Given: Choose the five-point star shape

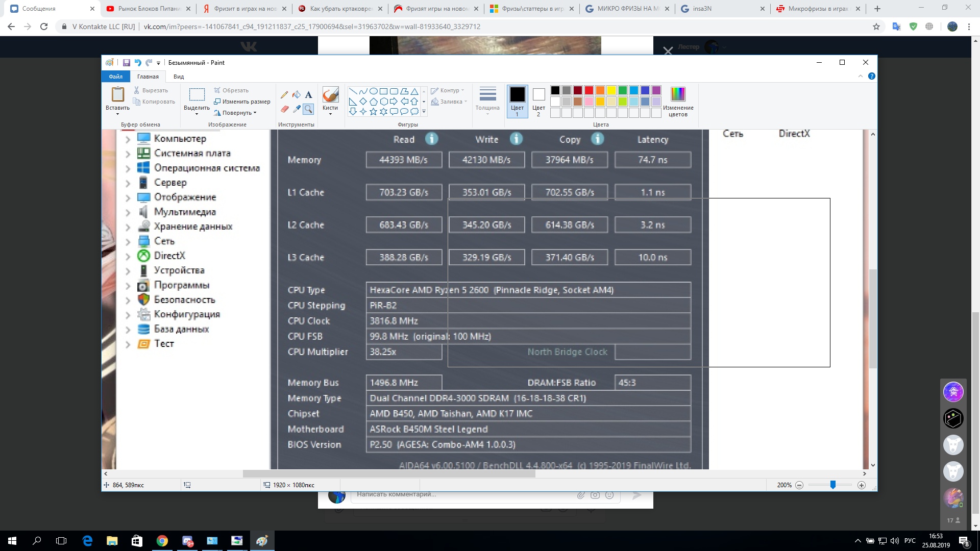Looking at the screenshot, I should coord(373,111).
